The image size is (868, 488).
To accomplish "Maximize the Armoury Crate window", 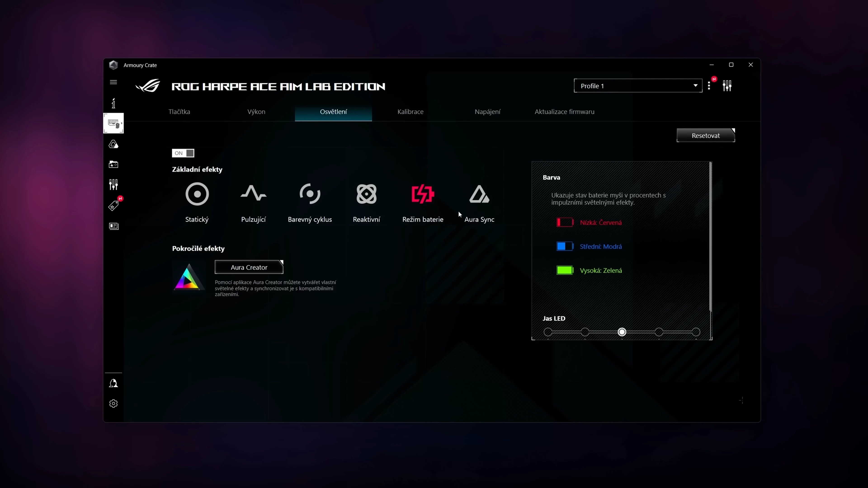I will click(x=731, y=65).
